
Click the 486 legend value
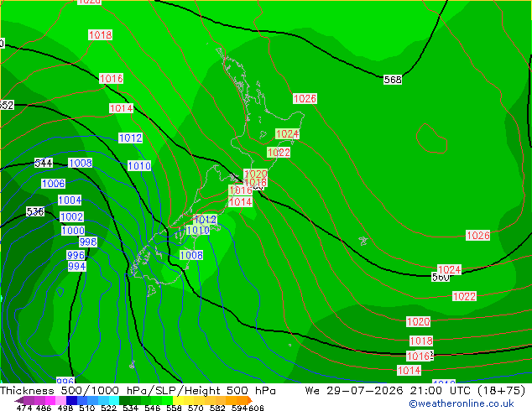coord(44,408)
